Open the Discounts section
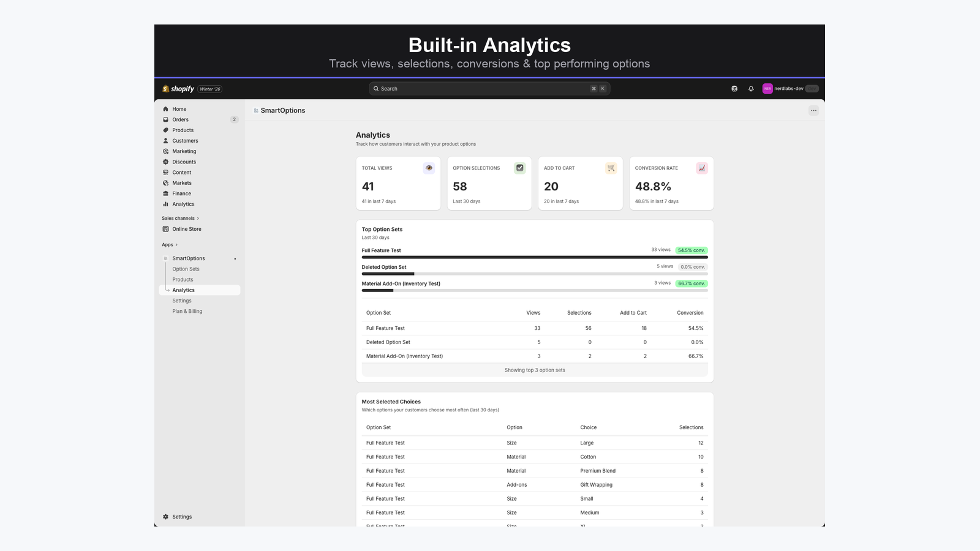 (x=183, y=162)
